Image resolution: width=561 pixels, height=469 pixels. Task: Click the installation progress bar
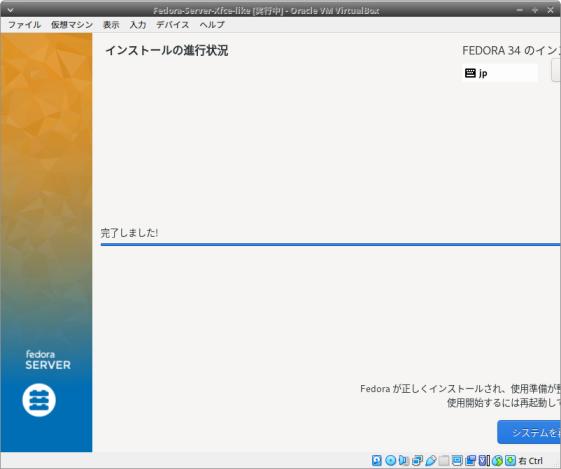[330, 245]
